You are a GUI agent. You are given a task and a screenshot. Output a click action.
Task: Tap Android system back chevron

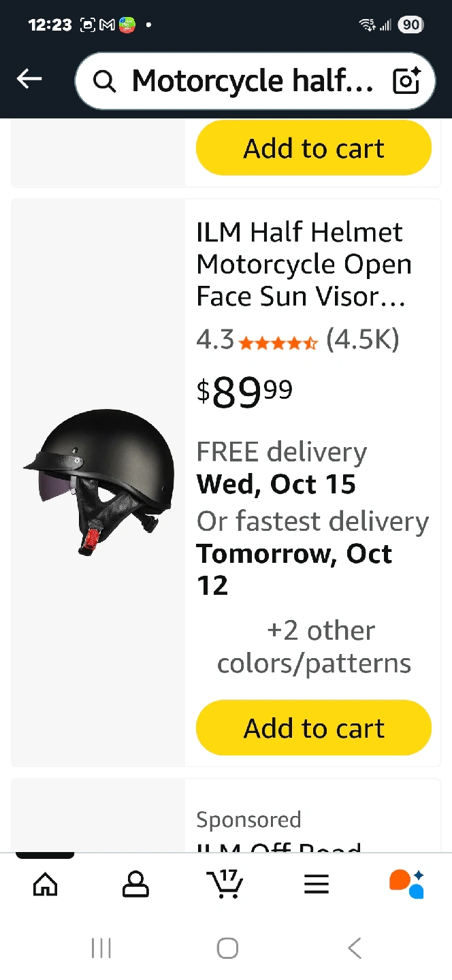[354, 948]
